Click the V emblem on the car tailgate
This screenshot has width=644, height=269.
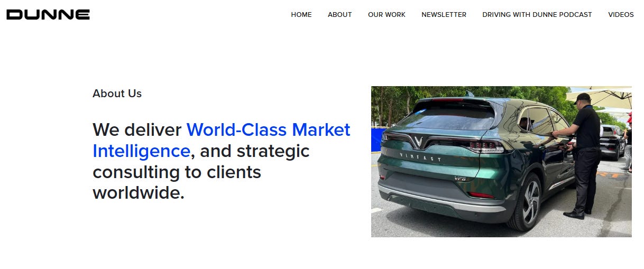point(420,143)
